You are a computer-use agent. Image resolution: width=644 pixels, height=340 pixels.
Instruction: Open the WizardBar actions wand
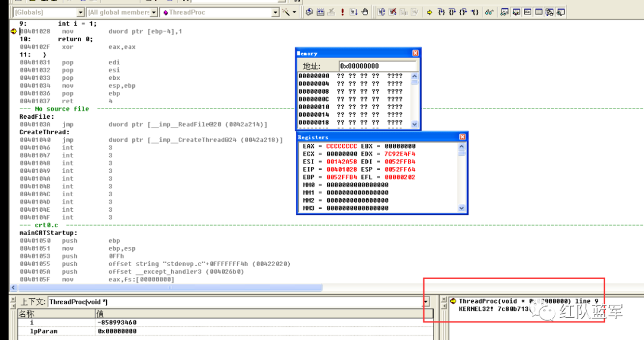pyautogui.click(x=286, y=13)
